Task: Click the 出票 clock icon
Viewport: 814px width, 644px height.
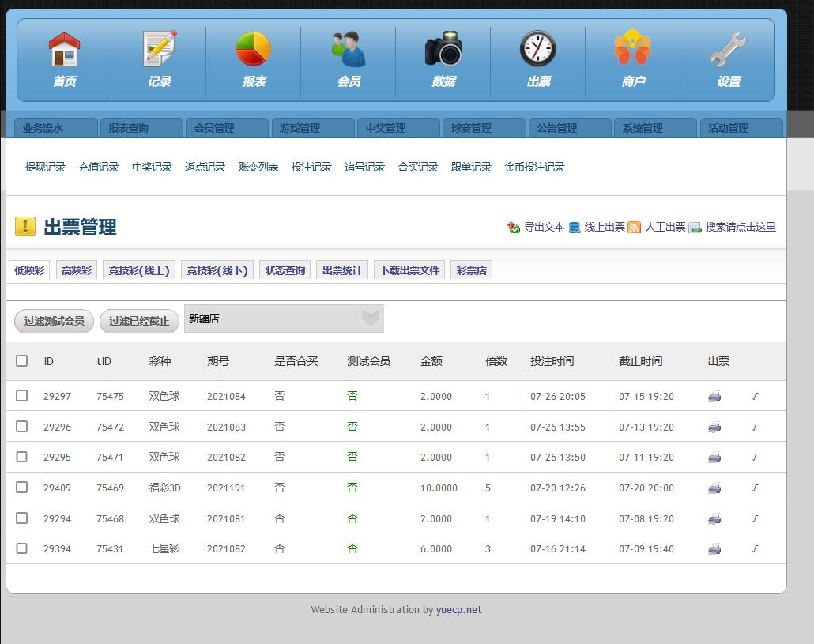Action: tap(538, 48)
